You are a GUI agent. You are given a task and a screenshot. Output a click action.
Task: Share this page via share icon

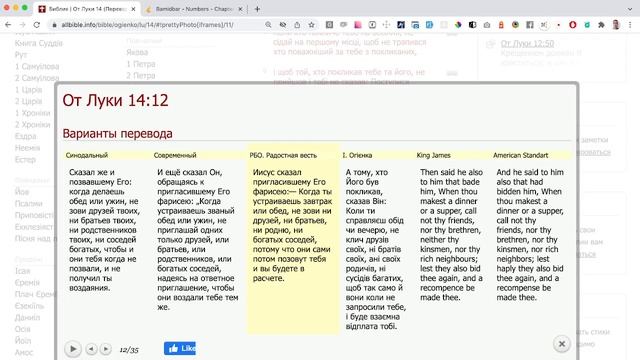[297, 25]
